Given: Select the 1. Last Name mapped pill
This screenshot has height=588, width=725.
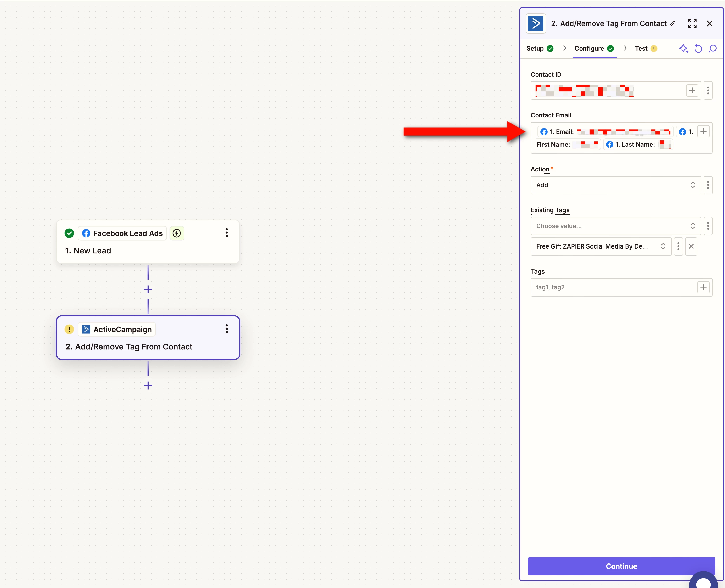Looking at the screenshot, I should pyautogui.click(x=638, y=145).
